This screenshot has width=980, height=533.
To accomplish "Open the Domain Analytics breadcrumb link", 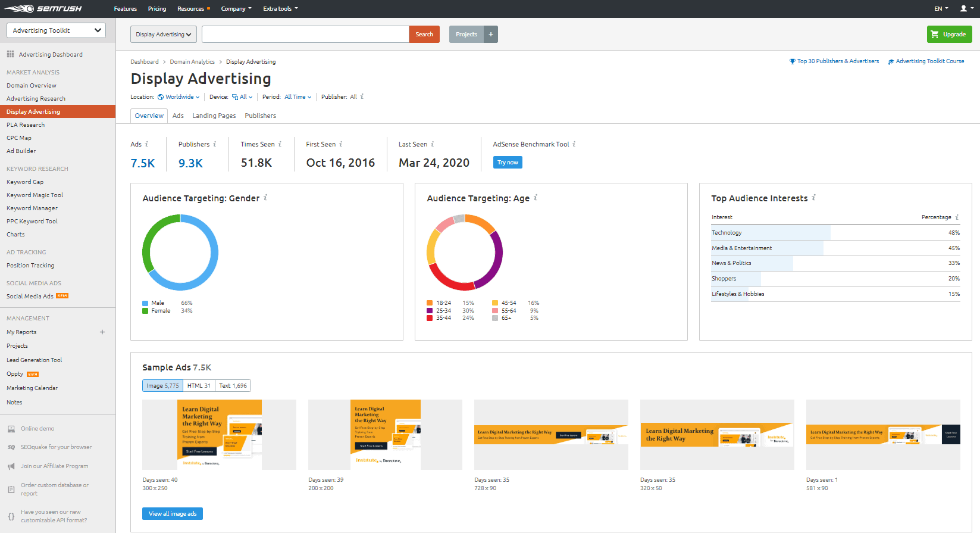I will (x=192, y=62).
